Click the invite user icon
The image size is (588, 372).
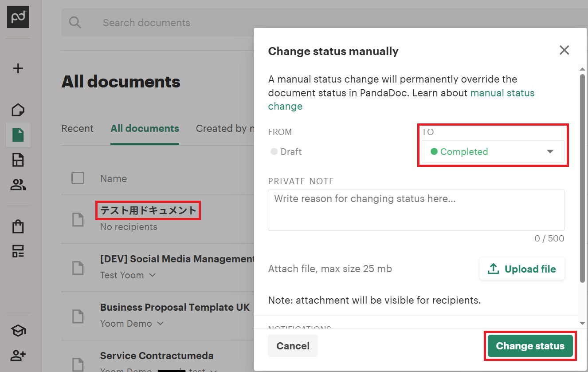pyautogui.click(x=18, y=355)
